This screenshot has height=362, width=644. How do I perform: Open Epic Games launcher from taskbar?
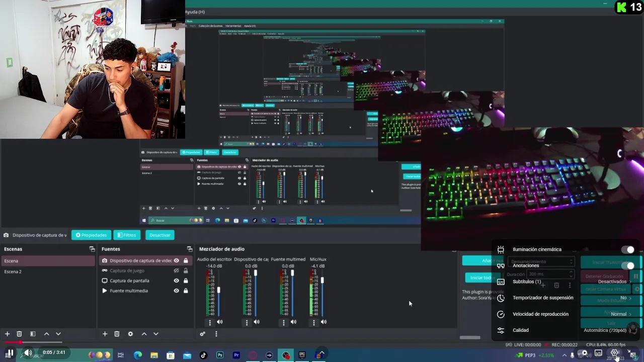pyautogui.click(x=302, y=355)
